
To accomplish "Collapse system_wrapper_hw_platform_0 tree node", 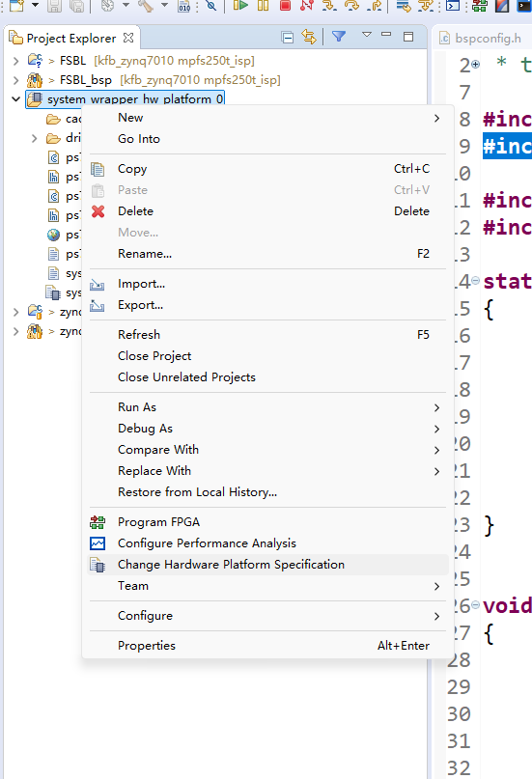I will pyautogui.click(x=15, y=99).
